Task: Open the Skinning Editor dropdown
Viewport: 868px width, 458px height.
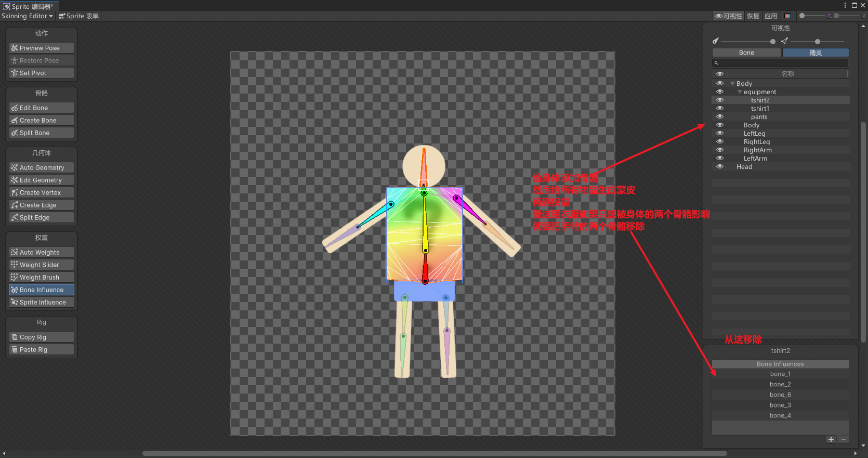Action: (x=27, y=16)
